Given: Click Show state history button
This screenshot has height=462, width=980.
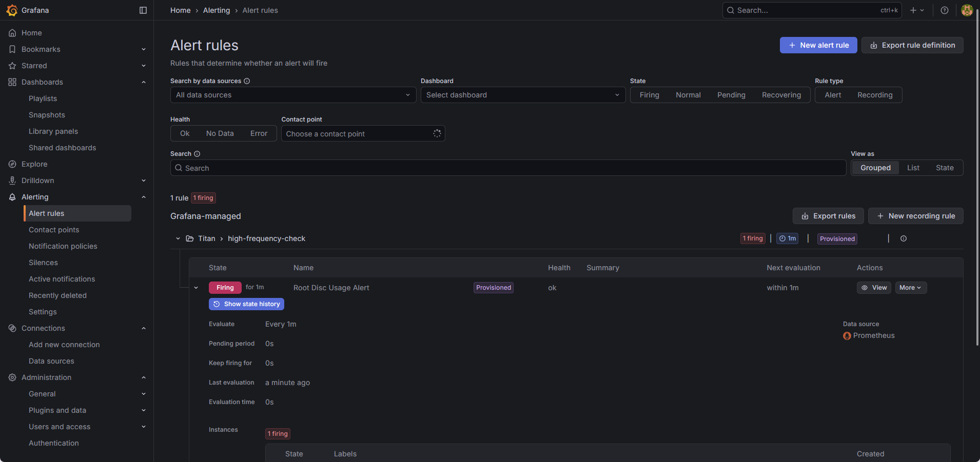Looking at the screenshot, I should (x=246, y=304).
